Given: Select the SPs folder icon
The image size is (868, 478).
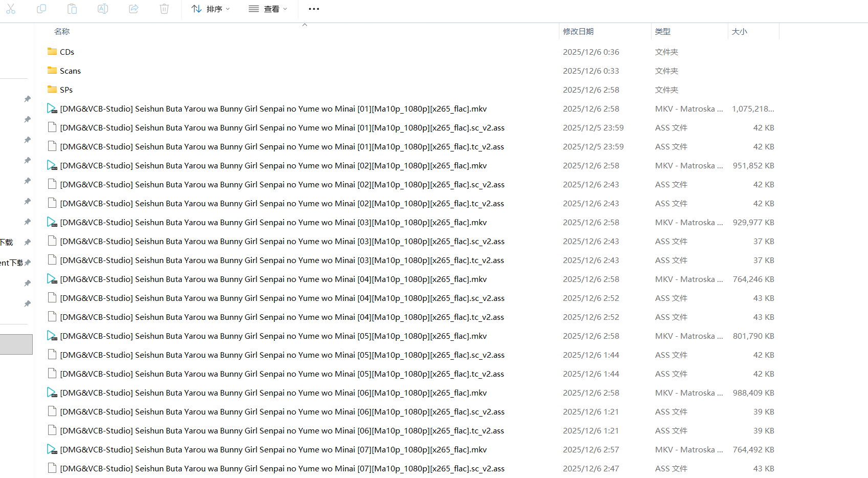Looking at the screenshot, I should [x=52, y=89].
